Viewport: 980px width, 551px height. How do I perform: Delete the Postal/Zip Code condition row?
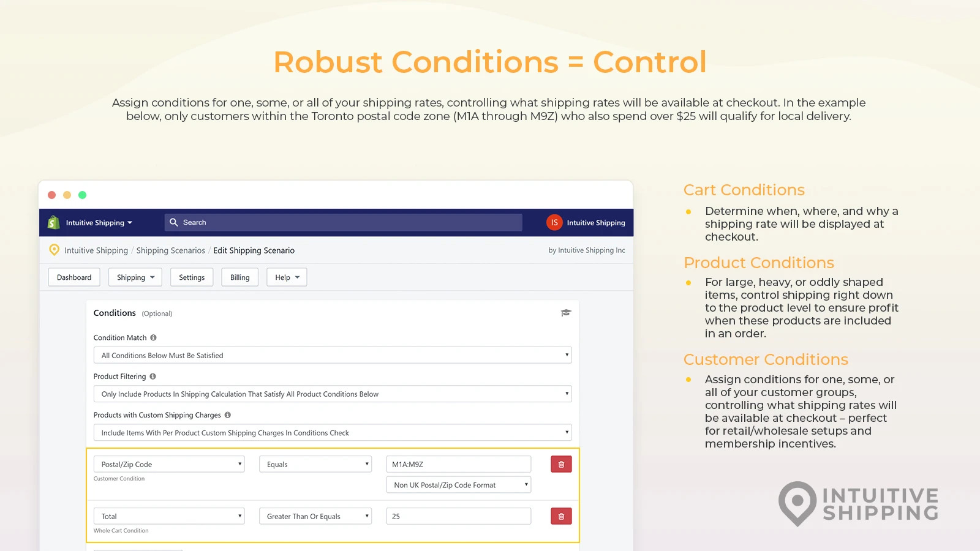pyautogui.click(x=561, y=464)
